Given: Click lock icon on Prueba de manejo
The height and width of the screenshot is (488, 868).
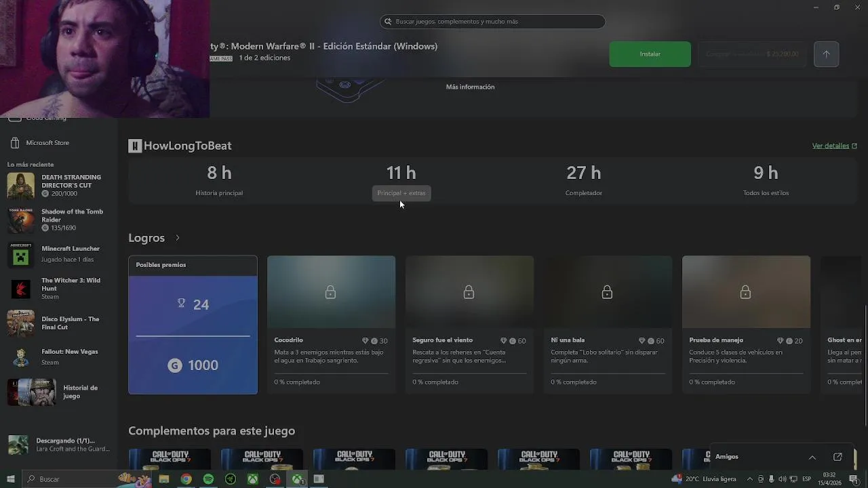Looking at the screenshot, I should (745, 292).
